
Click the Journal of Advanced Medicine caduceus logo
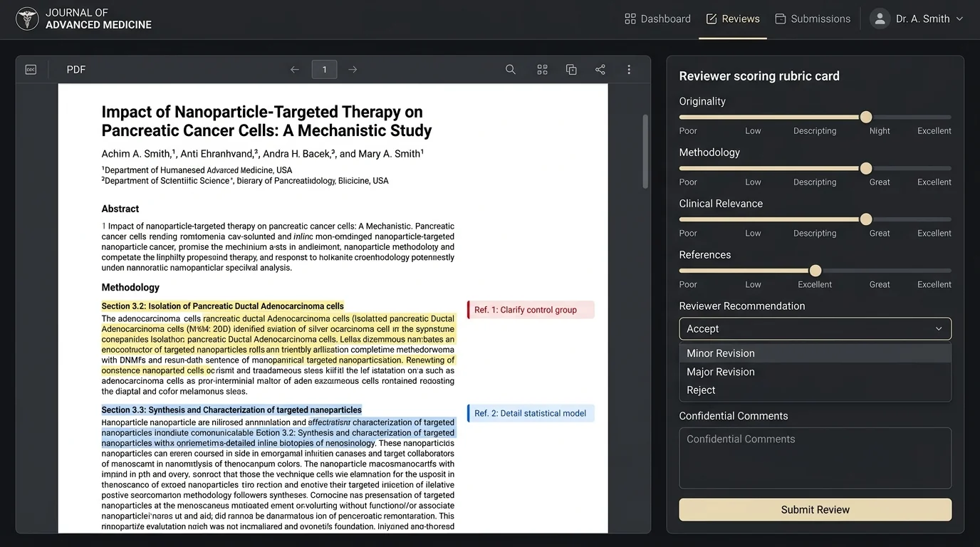pos(27,19)
